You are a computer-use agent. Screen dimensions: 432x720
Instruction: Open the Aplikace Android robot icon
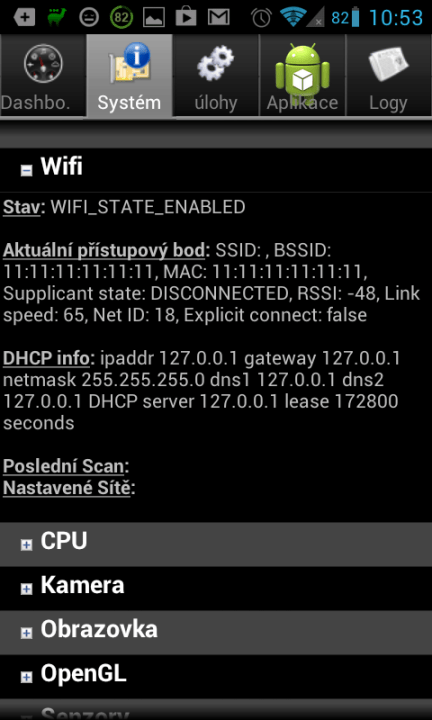pyautogui.click(x=302, y=69)
